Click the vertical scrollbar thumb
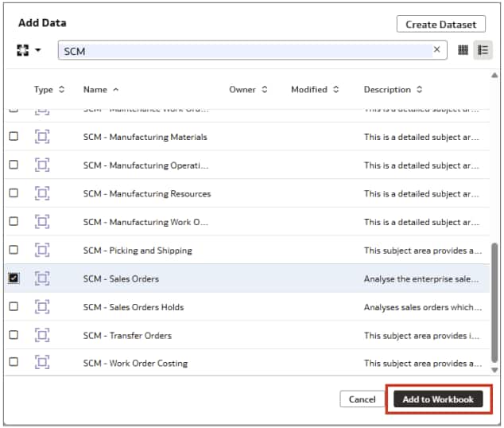The height and width of the screenshot is (428, 504). (496, 302)
